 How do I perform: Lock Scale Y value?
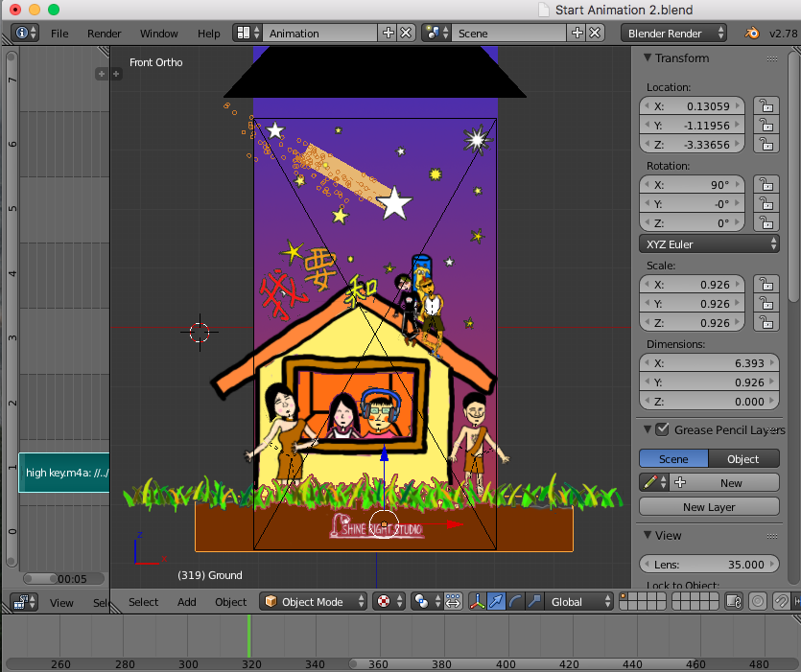(766, 303)
